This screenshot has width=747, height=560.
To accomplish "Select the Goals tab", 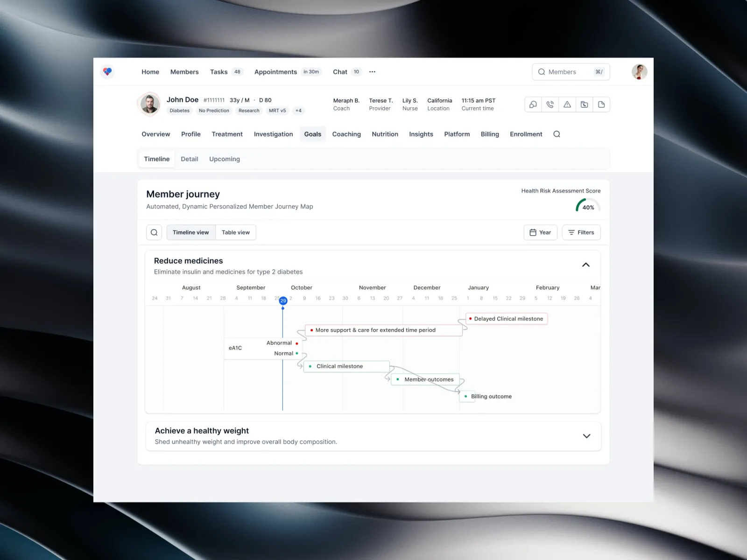I will (313, 134).
